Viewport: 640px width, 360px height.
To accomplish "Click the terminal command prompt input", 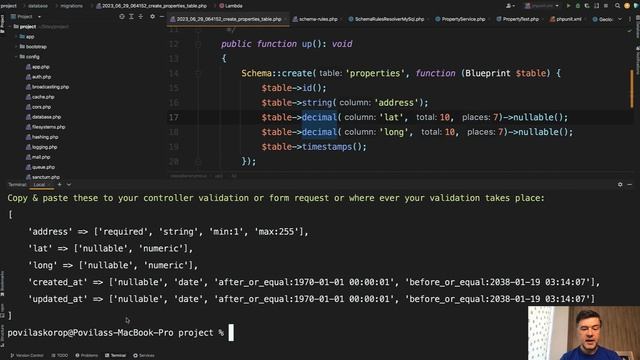I will point(231,333).
